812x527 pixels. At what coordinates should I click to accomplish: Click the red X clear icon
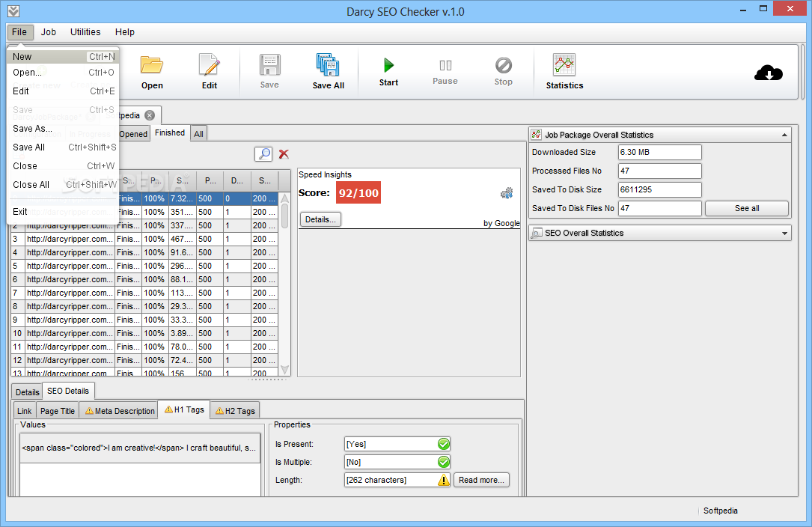pos(284,154)
